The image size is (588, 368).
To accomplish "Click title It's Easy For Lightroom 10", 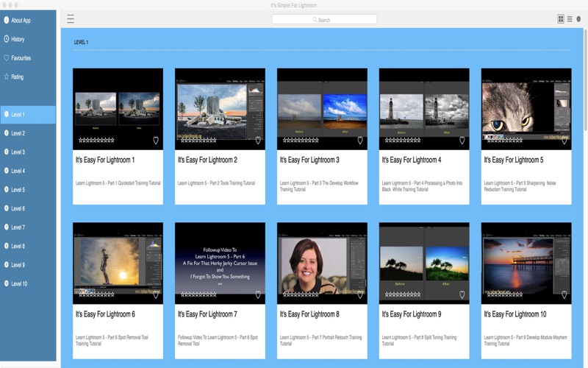I will tap(515, 314).
